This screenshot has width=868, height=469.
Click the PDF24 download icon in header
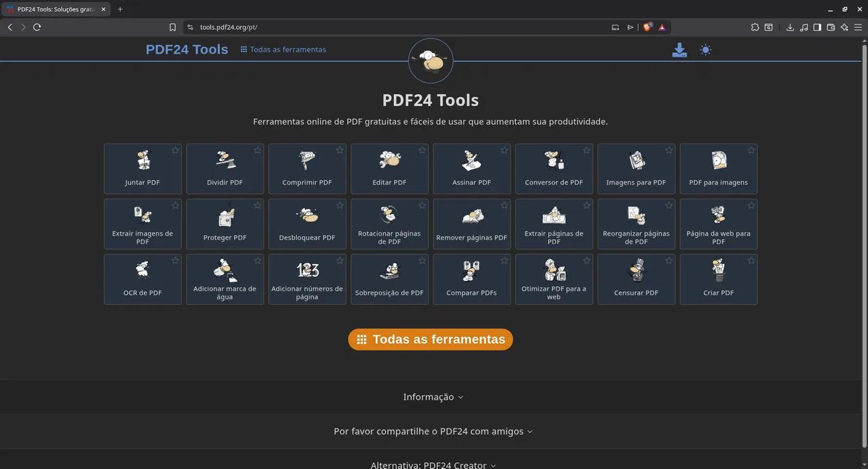(679, 50)
